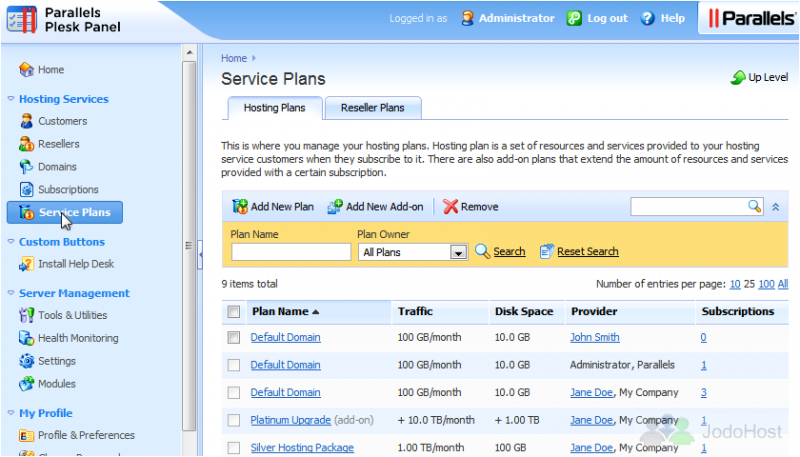
Task: Click the Add New Plan icon
Action: 240,207
